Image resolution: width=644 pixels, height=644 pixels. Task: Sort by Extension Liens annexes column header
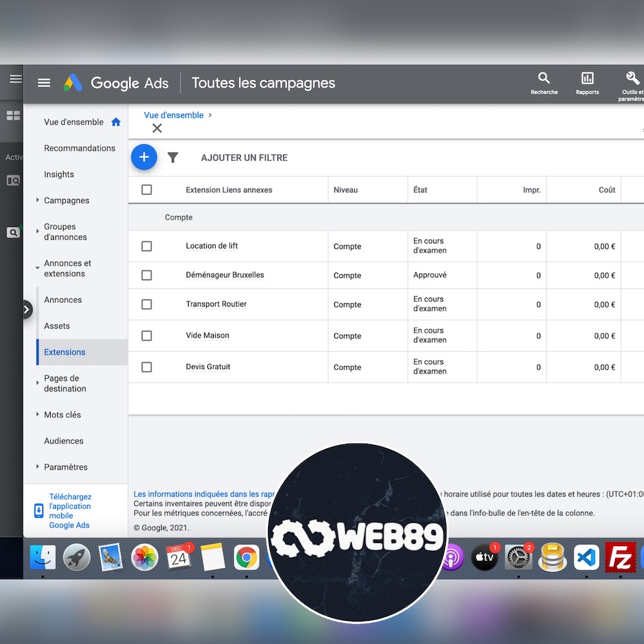[229, 190]
